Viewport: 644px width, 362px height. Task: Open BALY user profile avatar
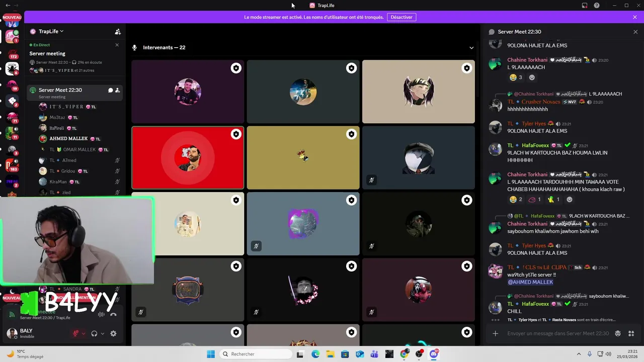click(x=12, y=333)
